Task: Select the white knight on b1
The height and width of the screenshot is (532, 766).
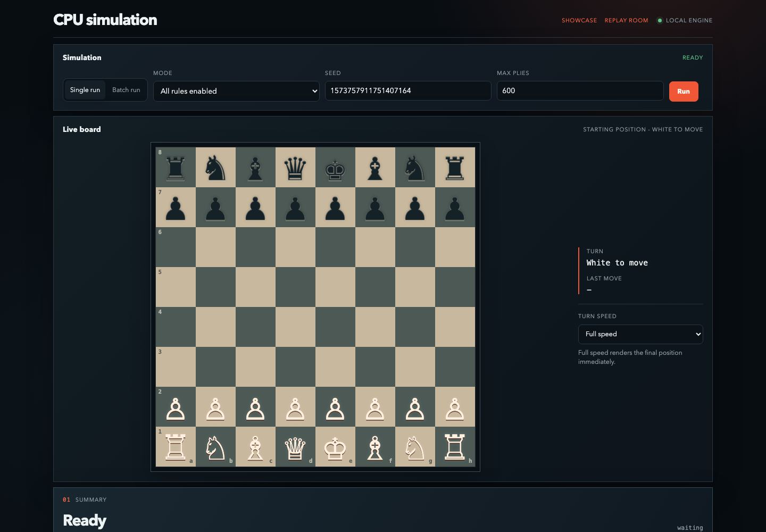Action: click(x=215, y=447)
